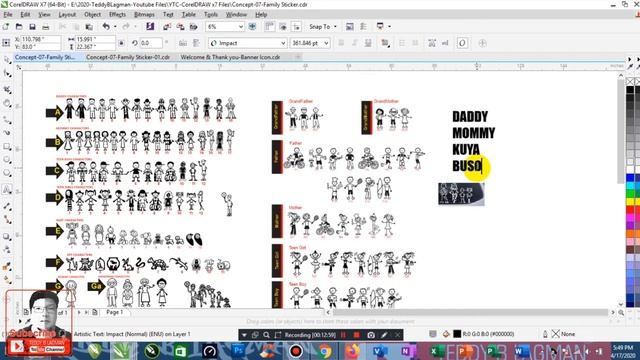Toggle Italic text formatting
The image size is (640, 360).
[354, 43]
